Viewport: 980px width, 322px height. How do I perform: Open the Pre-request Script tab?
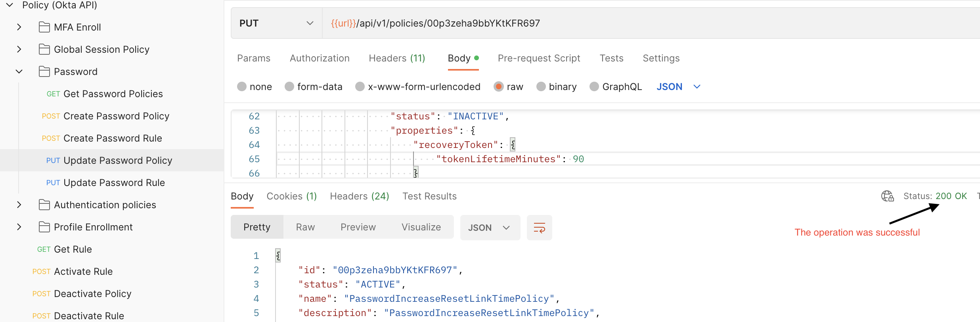539,58
